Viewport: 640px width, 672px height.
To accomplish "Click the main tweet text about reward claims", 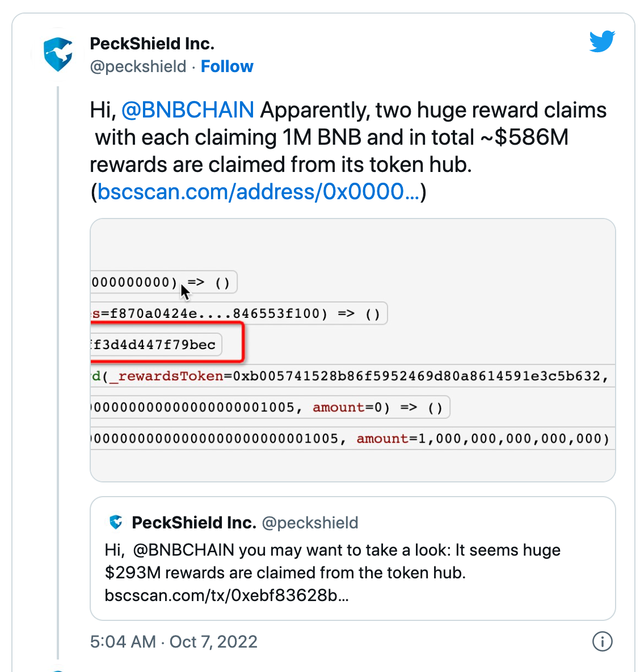I will pyautogui.click(x=348, y=151).
